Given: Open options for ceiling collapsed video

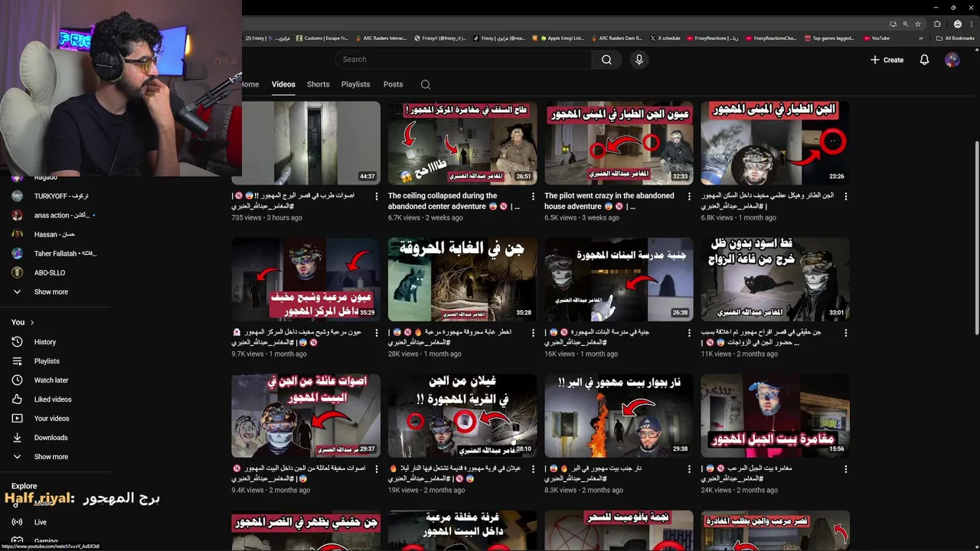Looking at the screenshot, I should click(x=533, y=197).
